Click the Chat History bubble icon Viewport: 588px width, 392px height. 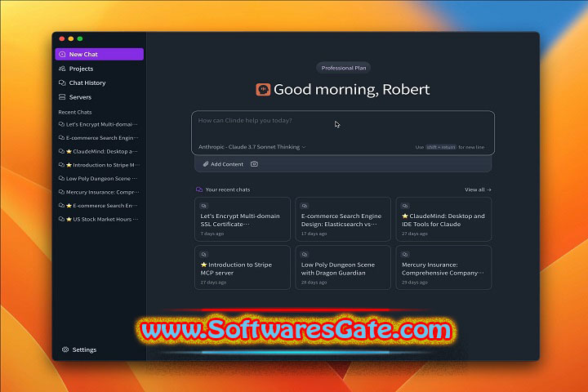(x=62, y=83)
